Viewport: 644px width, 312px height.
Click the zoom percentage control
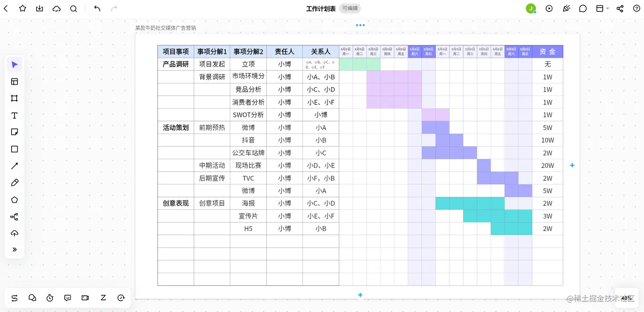click(625, 298)
